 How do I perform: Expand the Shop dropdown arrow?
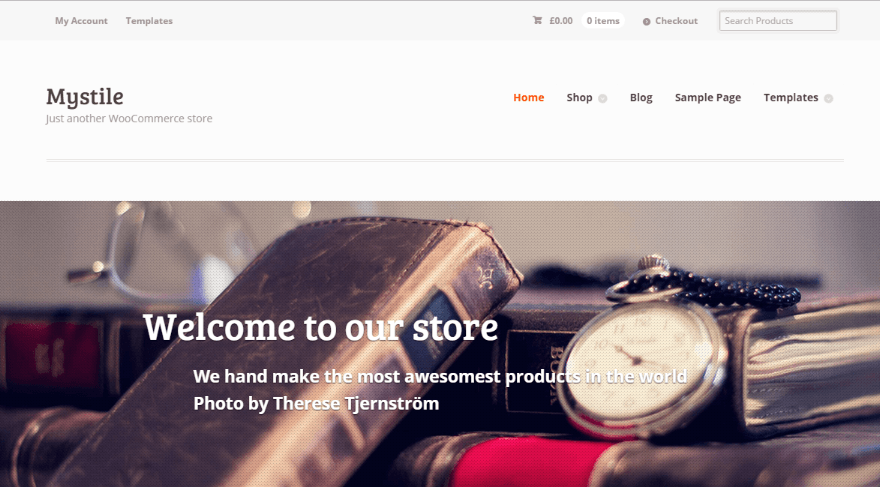point(603,98)
